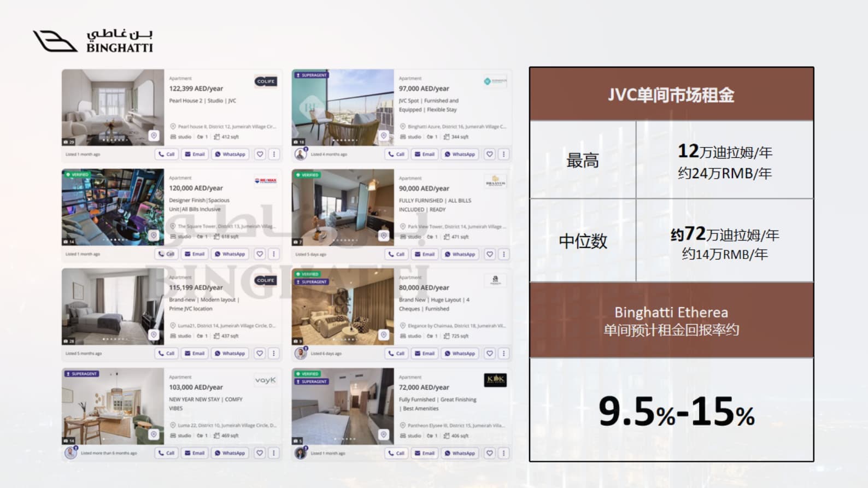Call the agent for Pearl House 2 studio
The height and width of the screenshot is (488, 868).
tap(166, 154)
